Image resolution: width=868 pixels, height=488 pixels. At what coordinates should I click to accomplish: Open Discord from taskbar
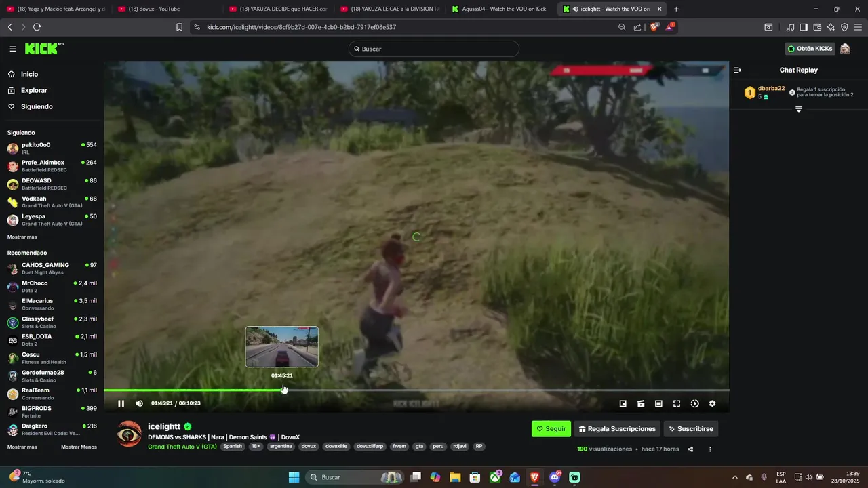[555, 477]
